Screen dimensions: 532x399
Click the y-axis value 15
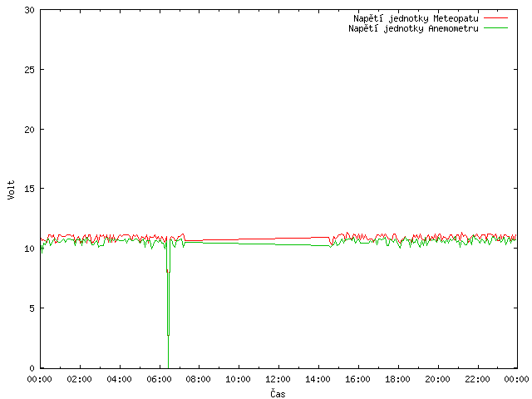(30, 189)
